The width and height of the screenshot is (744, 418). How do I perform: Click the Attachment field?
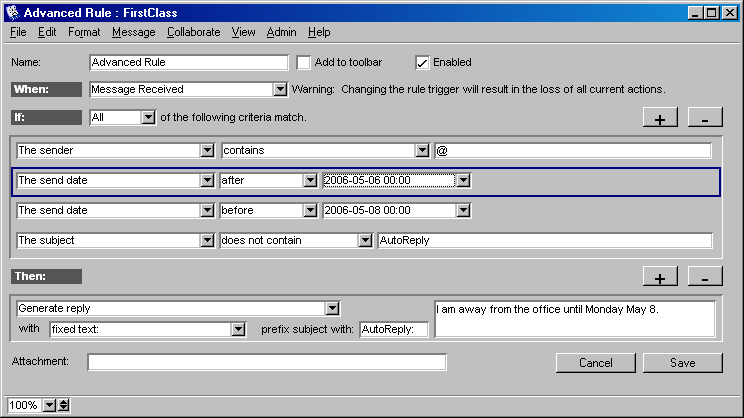coord(267,362)
